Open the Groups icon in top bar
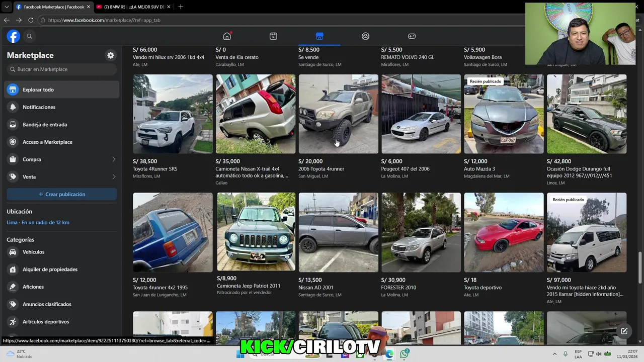 tap(366, 36)
